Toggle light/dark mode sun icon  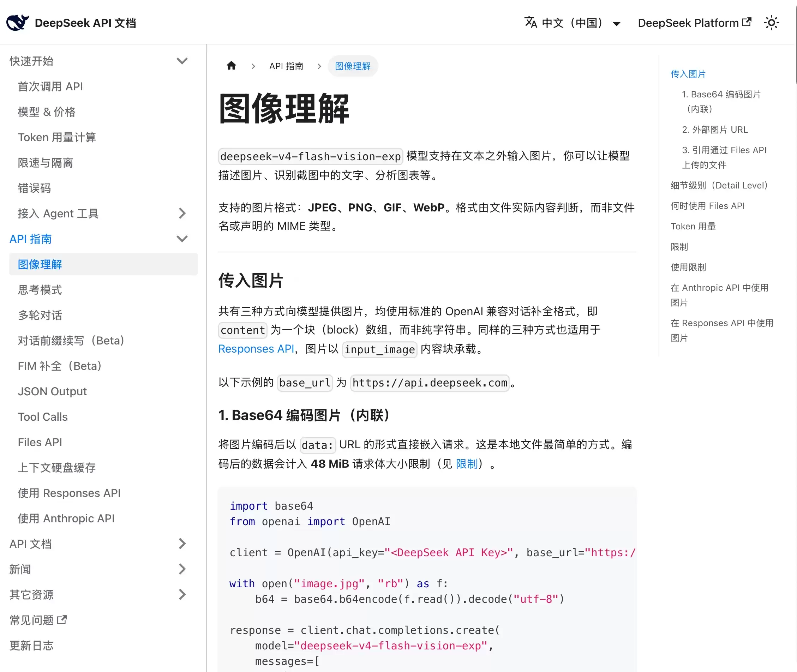click(772, 23)
